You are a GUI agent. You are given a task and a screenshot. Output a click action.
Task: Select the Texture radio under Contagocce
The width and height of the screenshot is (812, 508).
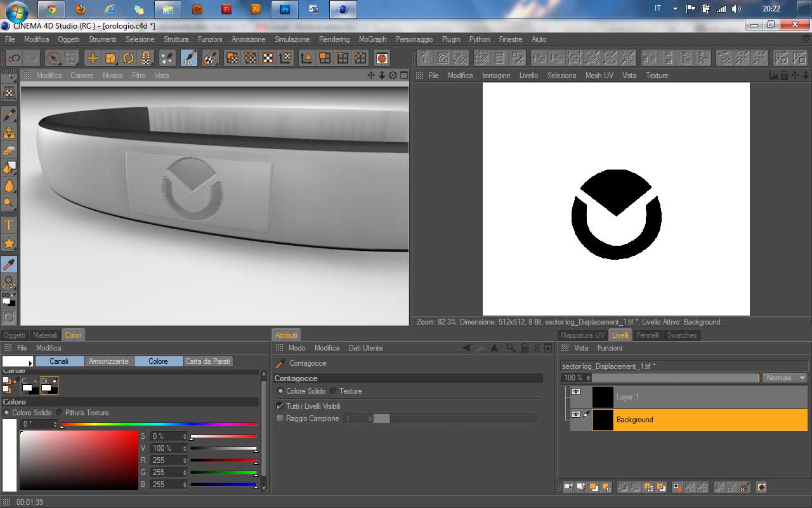click(x=333, y=391)
